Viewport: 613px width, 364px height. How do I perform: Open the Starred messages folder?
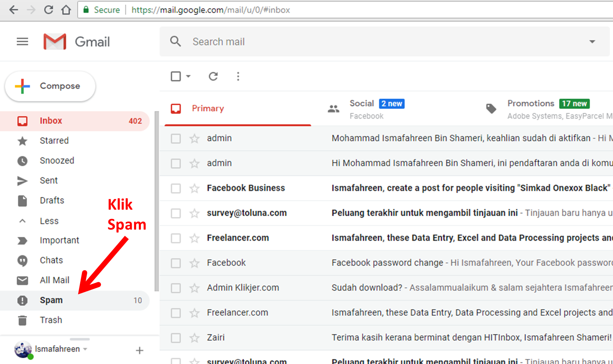click(x=54, y=140)
